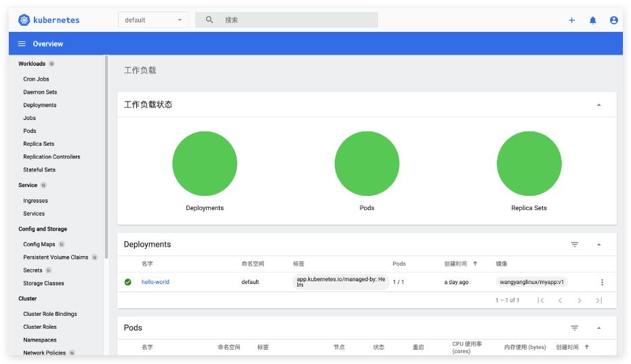Go to previous page of Deployments
Image resolution: width=631 pixels, height=364 pixels.
560,300
